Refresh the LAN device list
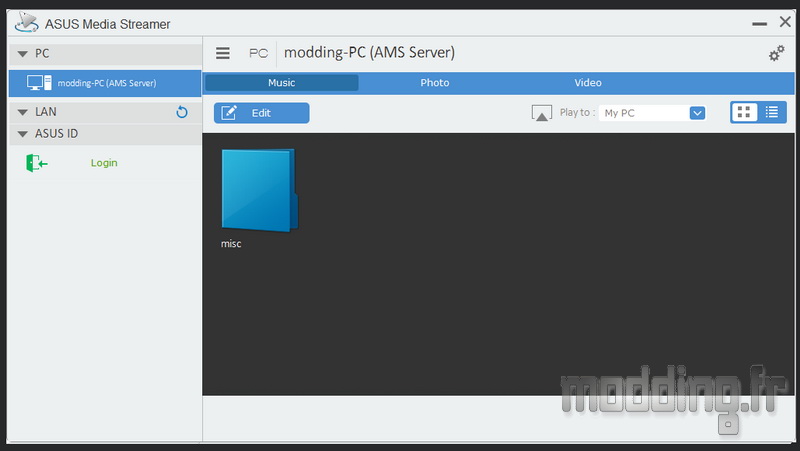 click(182, 112)
